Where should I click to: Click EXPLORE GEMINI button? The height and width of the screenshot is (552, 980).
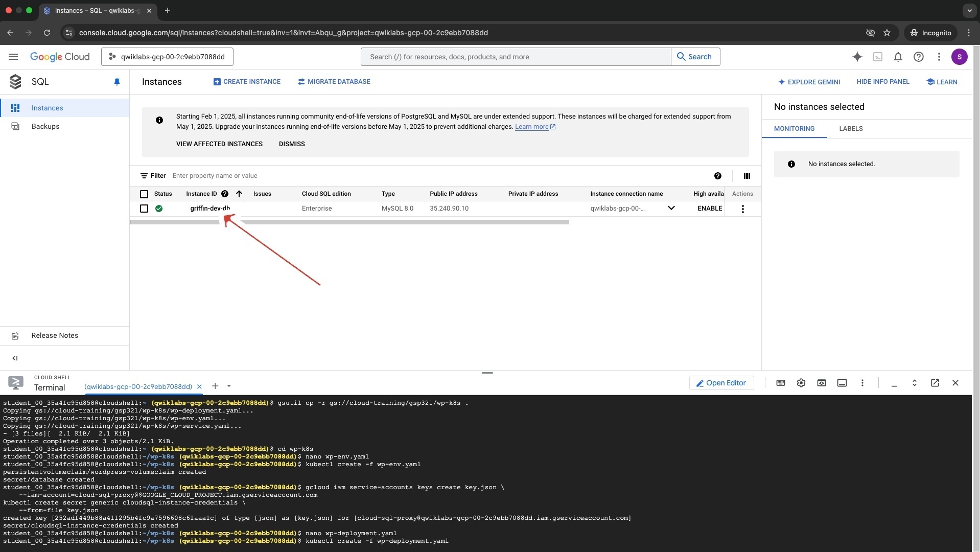pyautogui.click(x=809, y=82)
